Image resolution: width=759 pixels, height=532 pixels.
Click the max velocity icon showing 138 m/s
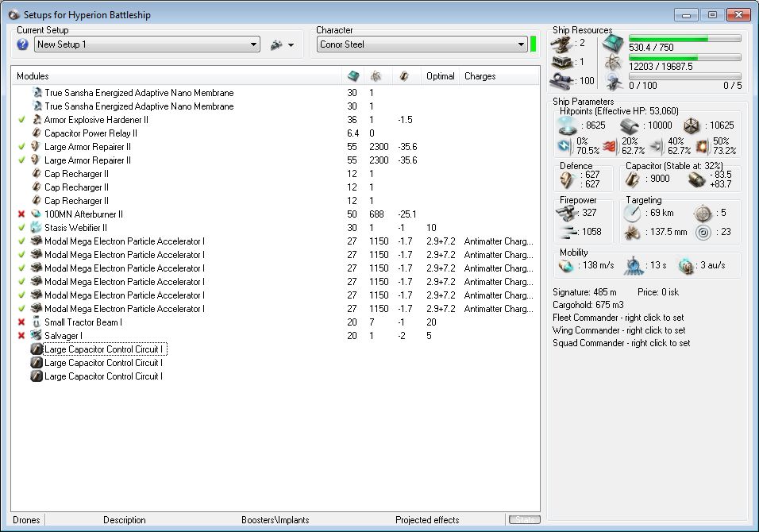(x=566, y=265)
